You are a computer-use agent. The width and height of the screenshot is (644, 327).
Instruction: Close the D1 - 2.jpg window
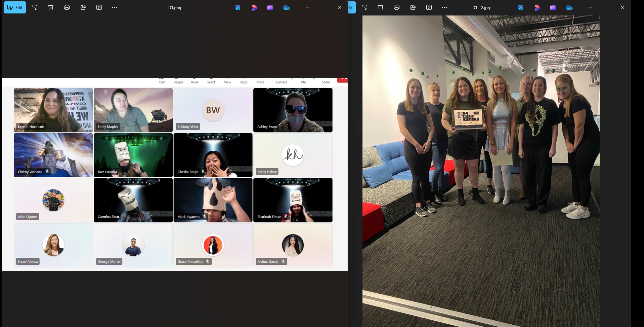click(622, 7)
